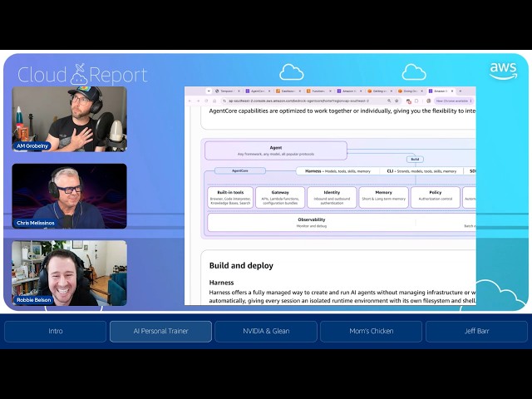Open the Chrome profile avatar
The width and height of the screenshot is (532, 399).
click(x=429, y=101)
